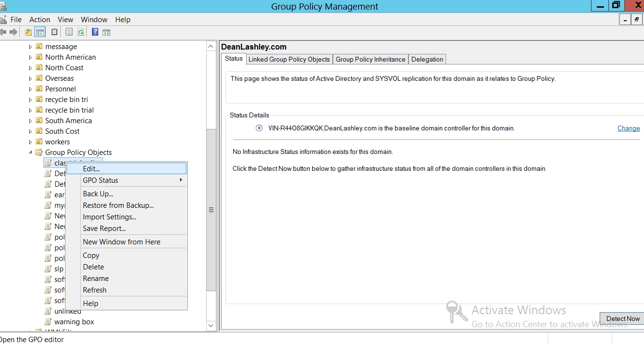The image size is (644, 344).
Task: Select Import Settings... in context menu
Action: point(126,217)
